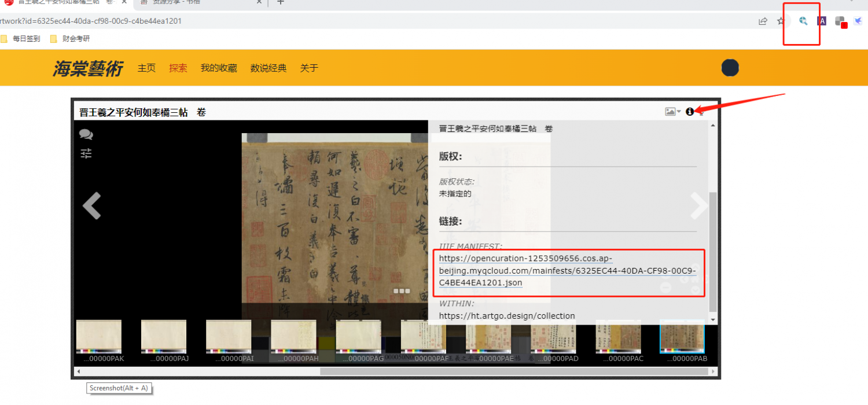868x405 pixels.
Task: Go to next image with right chevron
Action: pyautogui.click(x=699, y=206)
